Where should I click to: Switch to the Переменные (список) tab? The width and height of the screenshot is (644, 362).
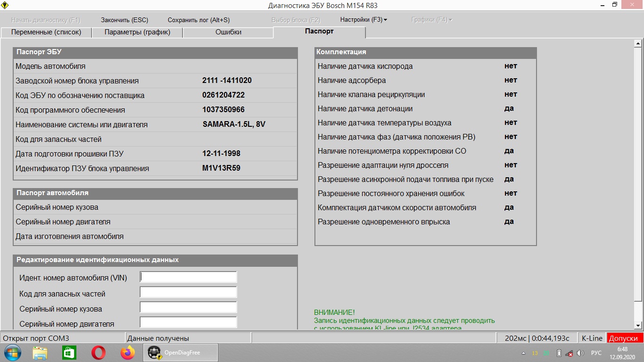click(x=46, y=32)
